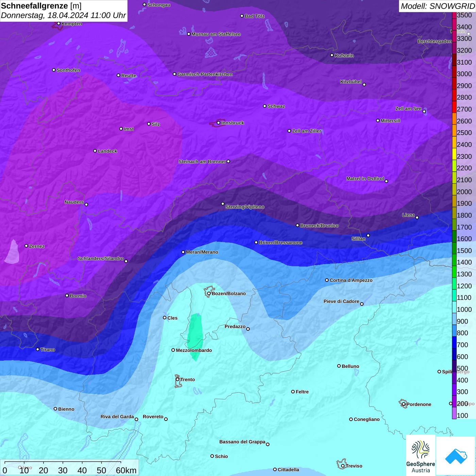476x476 pixels.
Task: Click the Kempten city marker
Action: coord(58,23)
